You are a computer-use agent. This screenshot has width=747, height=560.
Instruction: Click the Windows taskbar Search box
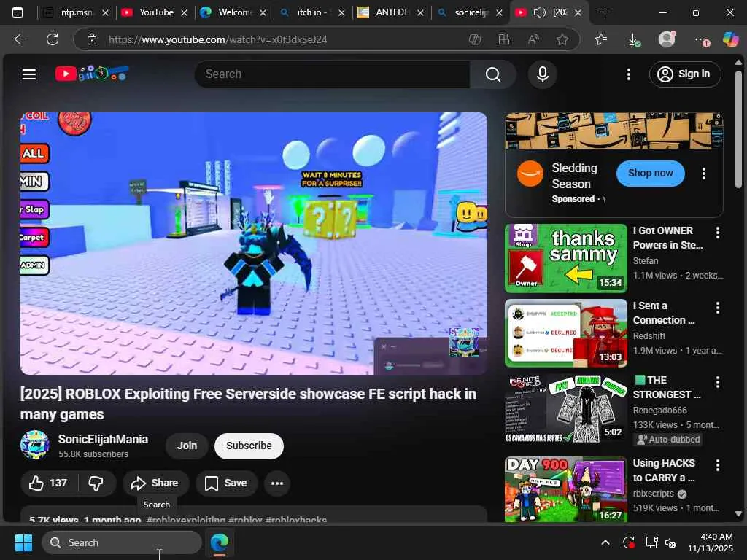click(122, 542)
